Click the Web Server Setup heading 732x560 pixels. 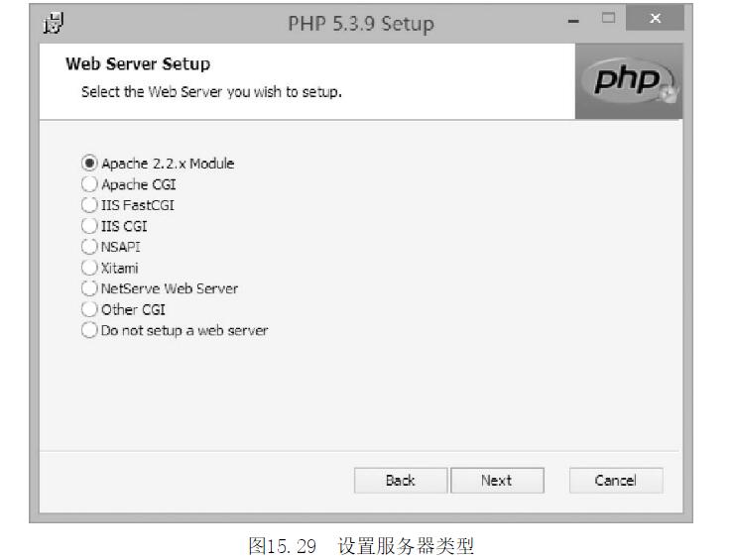click(138, 64)
